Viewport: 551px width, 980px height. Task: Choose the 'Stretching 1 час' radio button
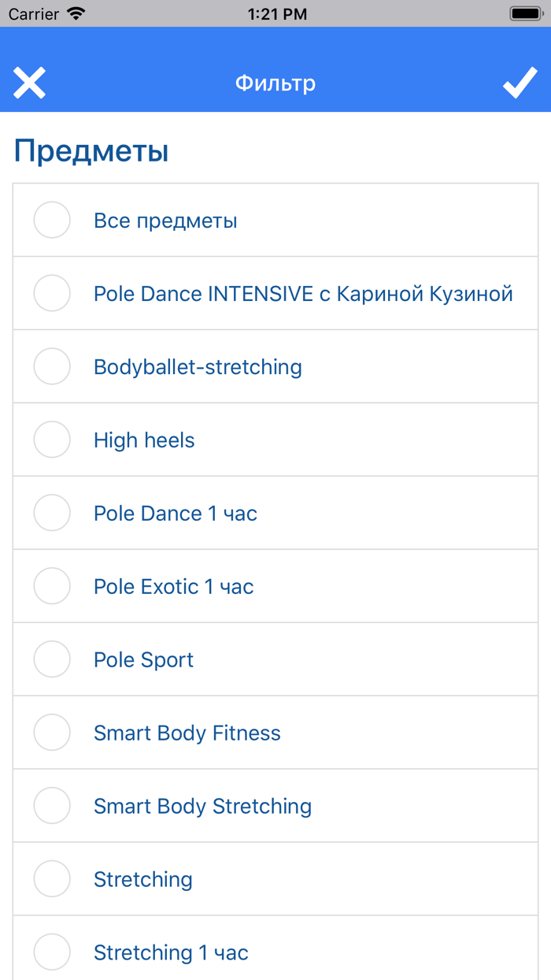52,952
